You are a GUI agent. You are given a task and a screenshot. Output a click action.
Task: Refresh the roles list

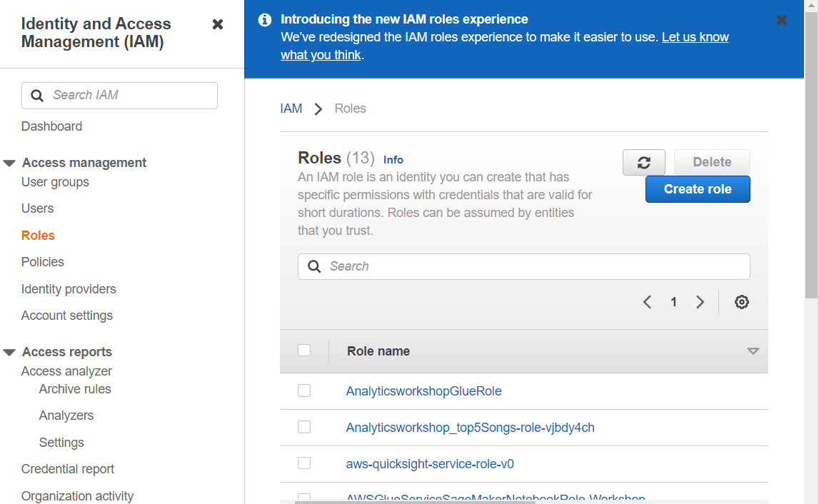coord(643,163)
